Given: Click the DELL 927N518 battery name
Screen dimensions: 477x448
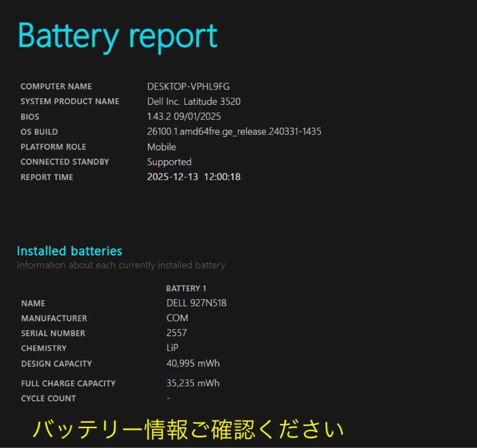Looking at the screenshot, I should (196, 303).
